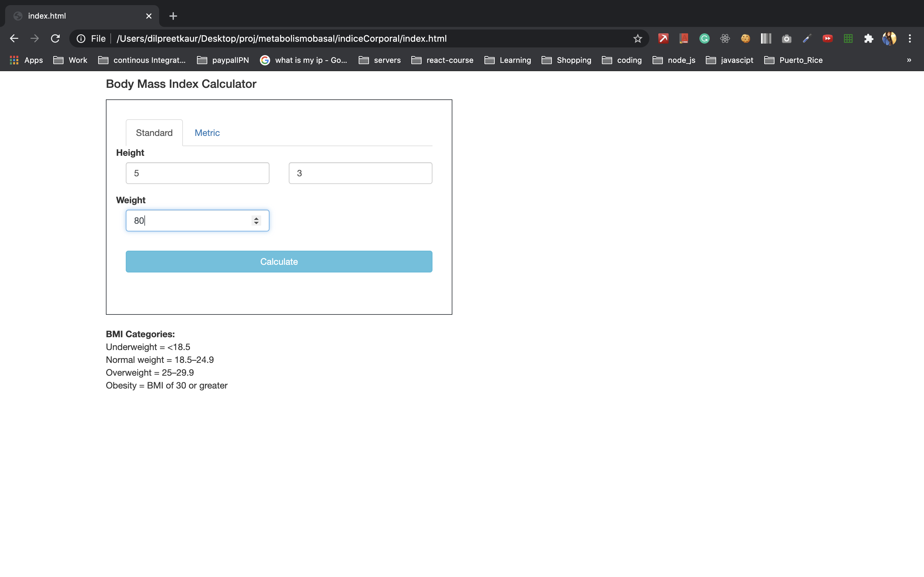The width and height of the screenshot is (924, 577).
Task: Click the Chrome profile avatar
Action: (x=889, y=38)
